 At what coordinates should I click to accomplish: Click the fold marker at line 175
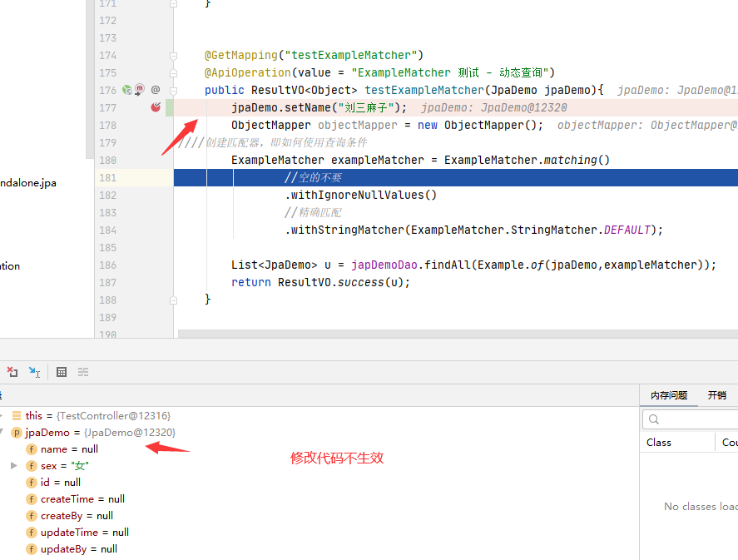tap(173, 73)
